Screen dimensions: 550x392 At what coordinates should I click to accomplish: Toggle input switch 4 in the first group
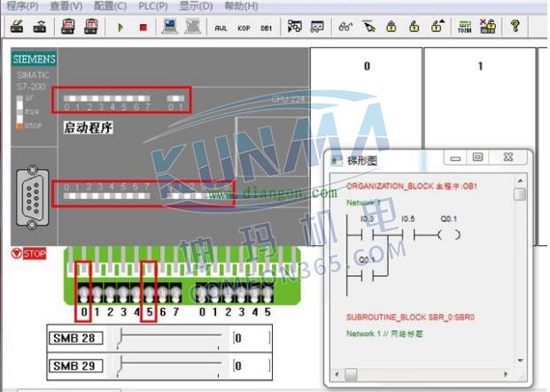point(136,293)
